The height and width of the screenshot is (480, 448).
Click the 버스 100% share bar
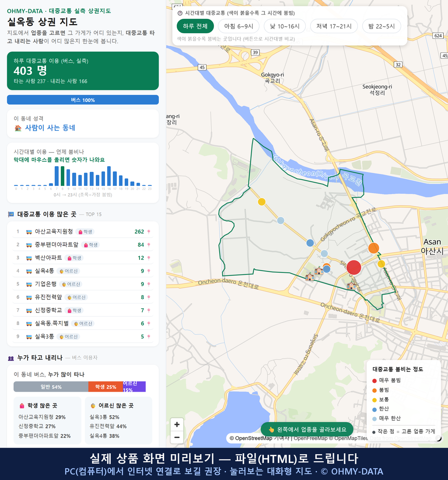tap(83, 100)
